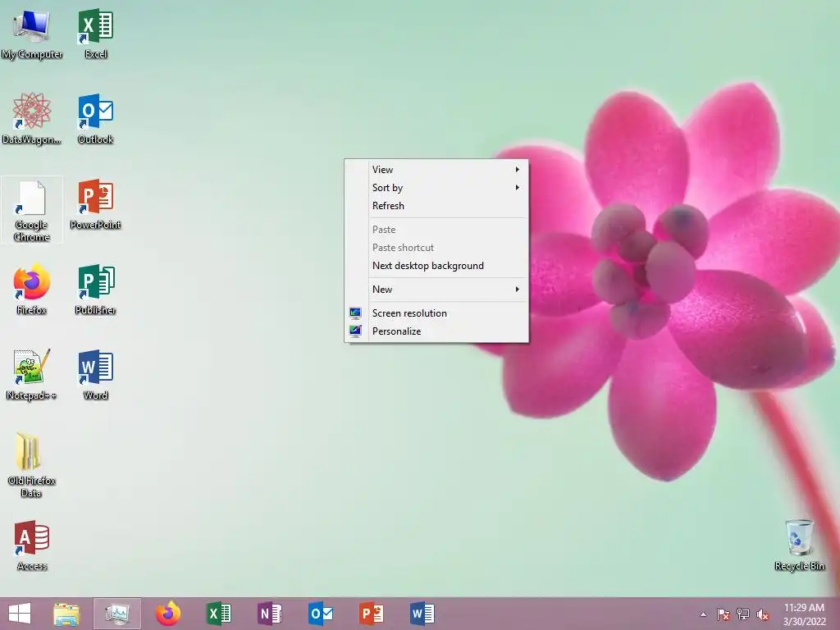The height and width of the screenshot is (630, 840).
Task: Select the Word desktop shortcut
Action: click(x=95, y=374)
